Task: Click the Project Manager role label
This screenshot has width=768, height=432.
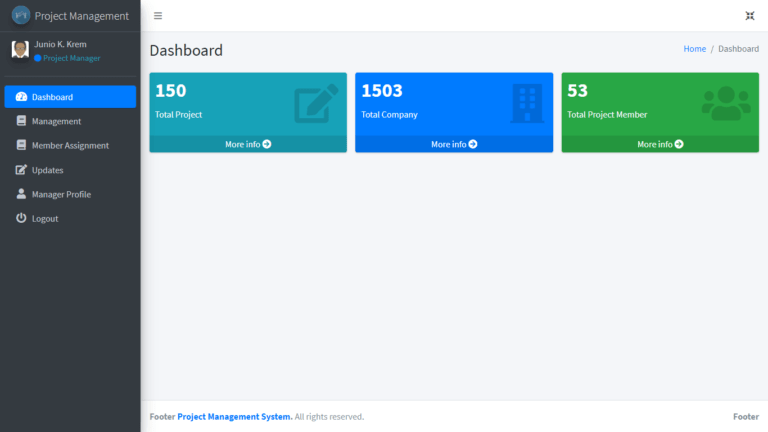Action: [x=72, y=58]
